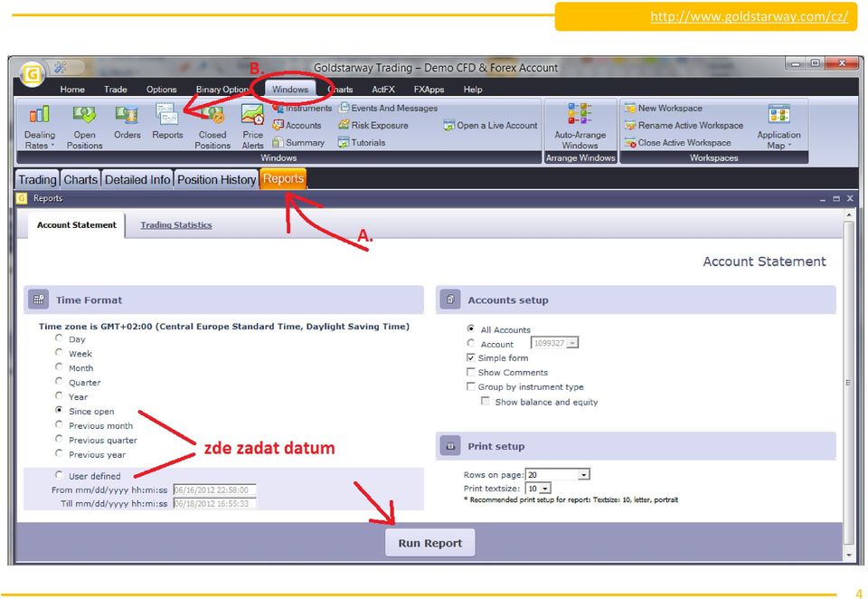This screenshot has height=599, width=868.
Task: Switch to the Trading workspace tab
Action: click(x=37, y=179)
